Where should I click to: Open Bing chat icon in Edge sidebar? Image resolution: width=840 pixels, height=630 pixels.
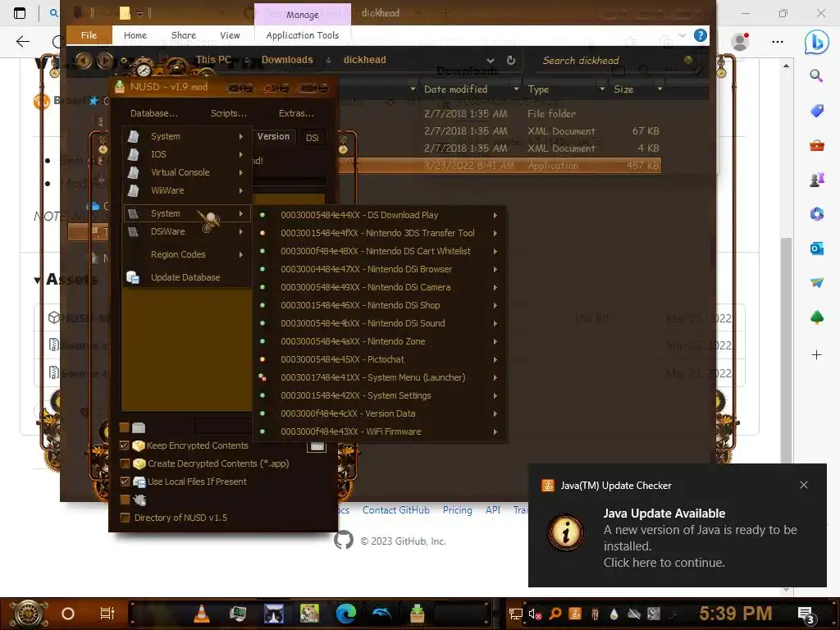pyautogui.click(x=816, y=42)
